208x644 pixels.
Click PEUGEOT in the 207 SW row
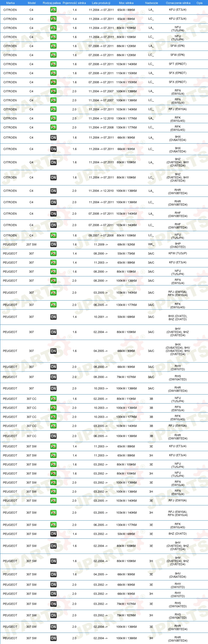[x=10, y=244]
